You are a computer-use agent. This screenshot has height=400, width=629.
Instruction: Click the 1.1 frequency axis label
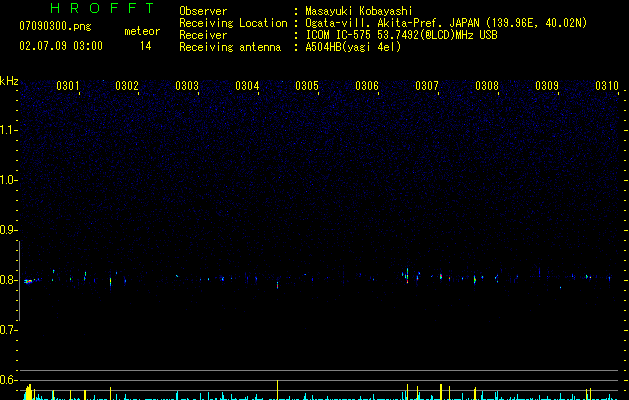[x=7, y=130]
